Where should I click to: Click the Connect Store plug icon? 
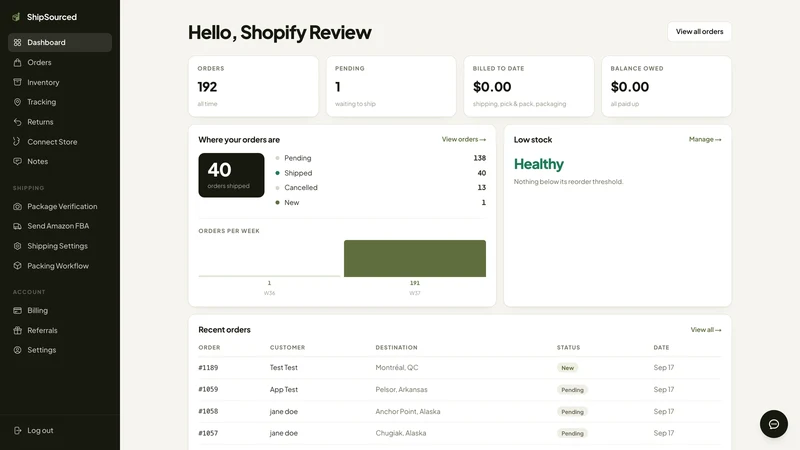pos(17,142)
